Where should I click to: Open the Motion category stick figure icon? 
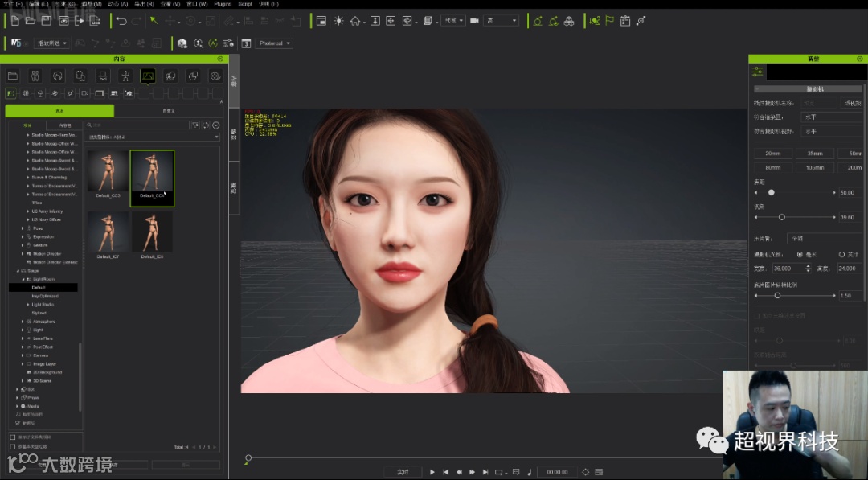pyautogui.click(x=125, y=76)
